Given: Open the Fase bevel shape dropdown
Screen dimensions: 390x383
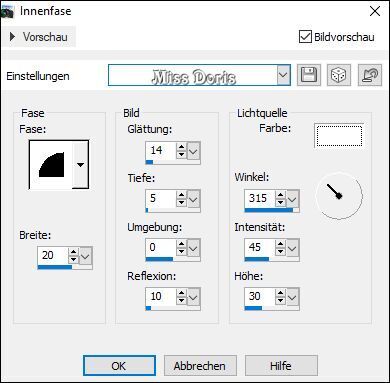Looking at the screenshot, I should [80, 164].
